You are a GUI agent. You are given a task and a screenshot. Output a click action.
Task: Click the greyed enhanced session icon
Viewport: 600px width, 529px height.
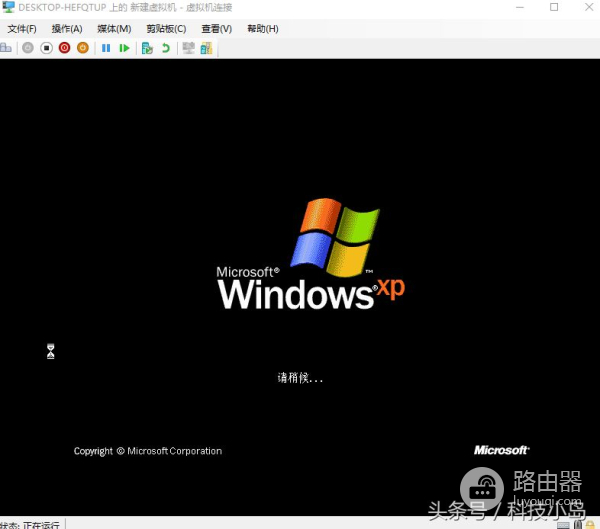[x=188, y=48]
